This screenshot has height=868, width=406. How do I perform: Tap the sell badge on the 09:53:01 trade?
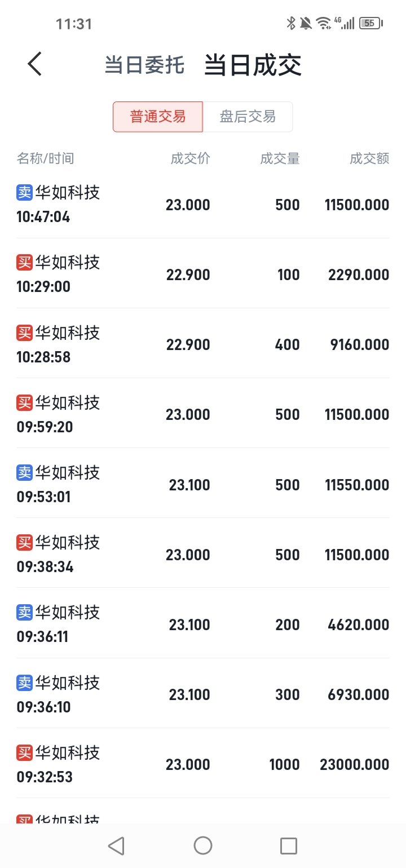25,472
